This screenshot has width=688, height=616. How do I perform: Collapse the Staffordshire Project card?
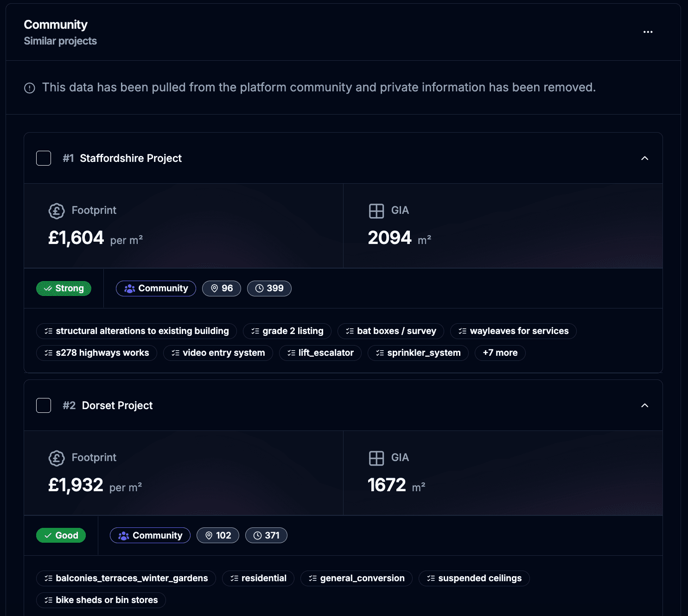point(644,158)
